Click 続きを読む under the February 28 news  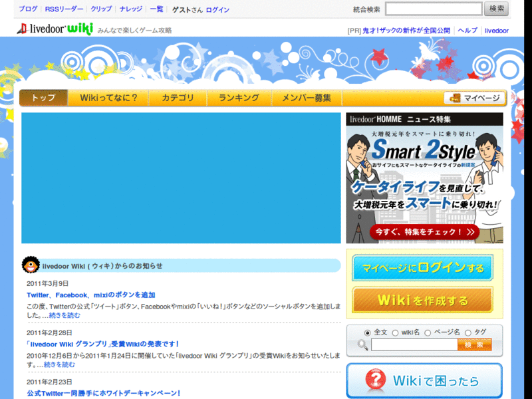click(x=59, y=364)
